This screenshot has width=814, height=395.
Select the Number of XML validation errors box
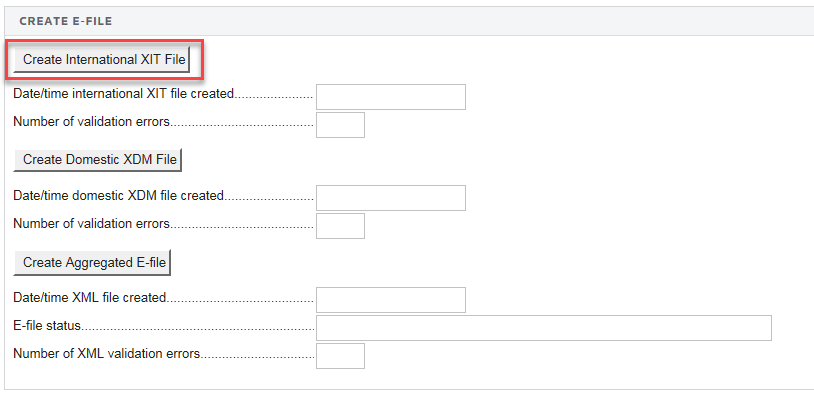coord(340,356)
